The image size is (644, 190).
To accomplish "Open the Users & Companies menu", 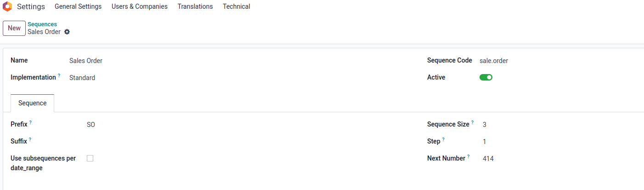I will coord(140,6).
